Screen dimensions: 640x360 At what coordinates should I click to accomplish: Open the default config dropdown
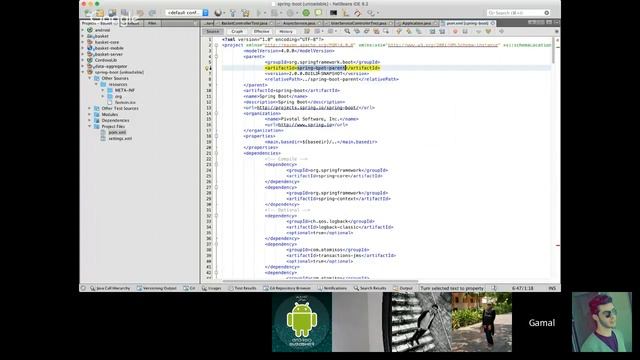point(187,13)
